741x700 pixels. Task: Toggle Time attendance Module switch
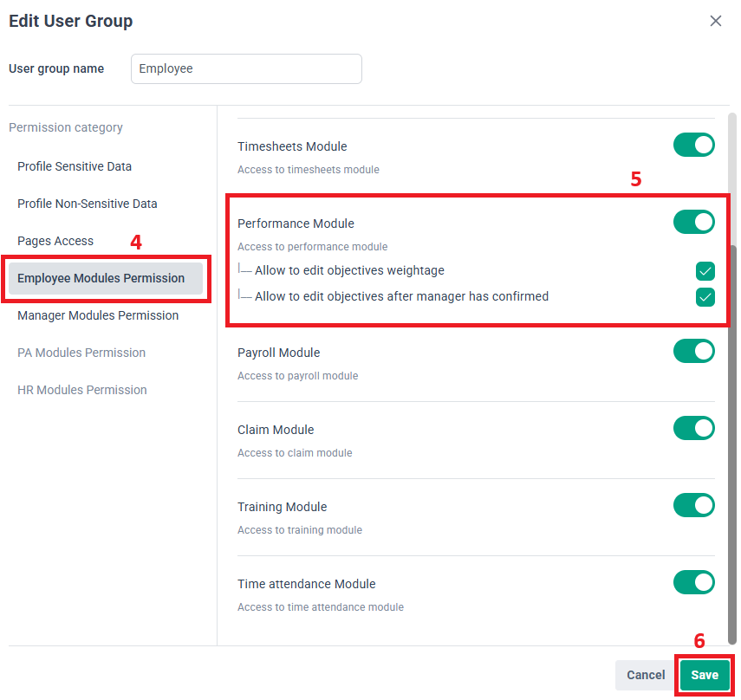(x=693, y=582)
